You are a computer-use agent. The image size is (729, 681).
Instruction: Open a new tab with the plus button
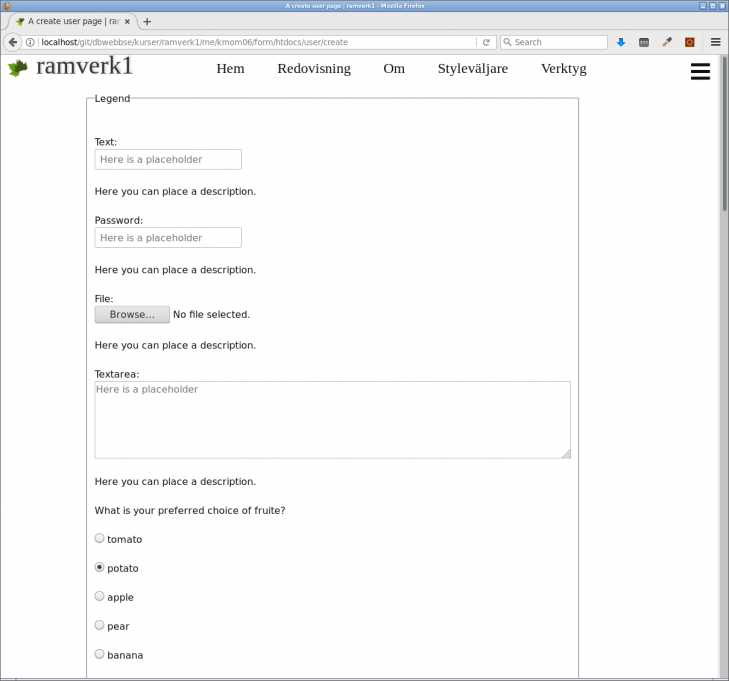pos(147,21)
